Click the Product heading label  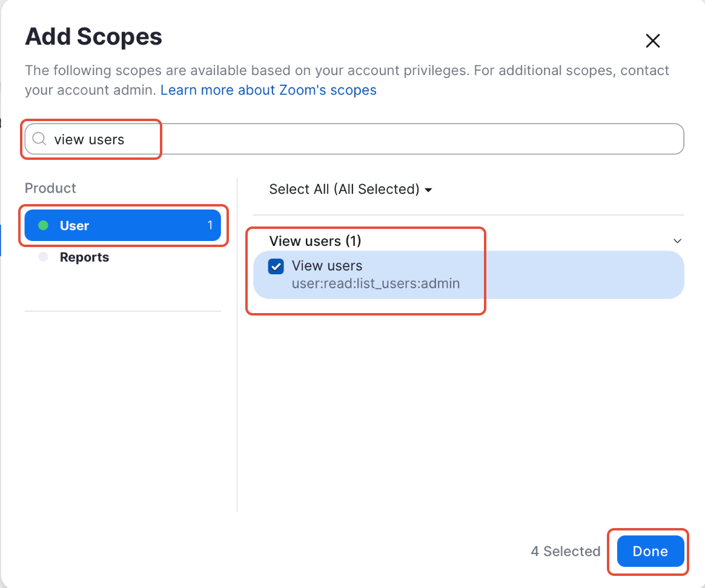click(x=50, y=188)
